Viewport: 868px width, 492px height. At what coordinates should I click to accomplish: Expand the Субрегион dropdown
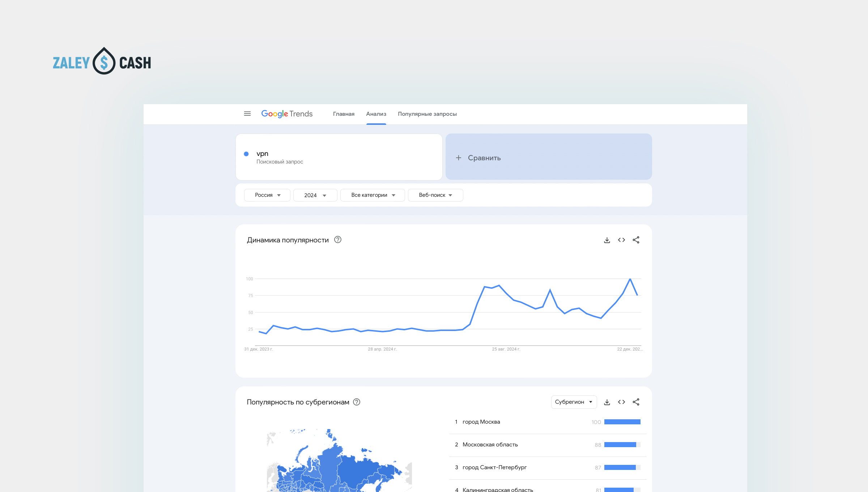pyautogui.click(x=574, y=402)
